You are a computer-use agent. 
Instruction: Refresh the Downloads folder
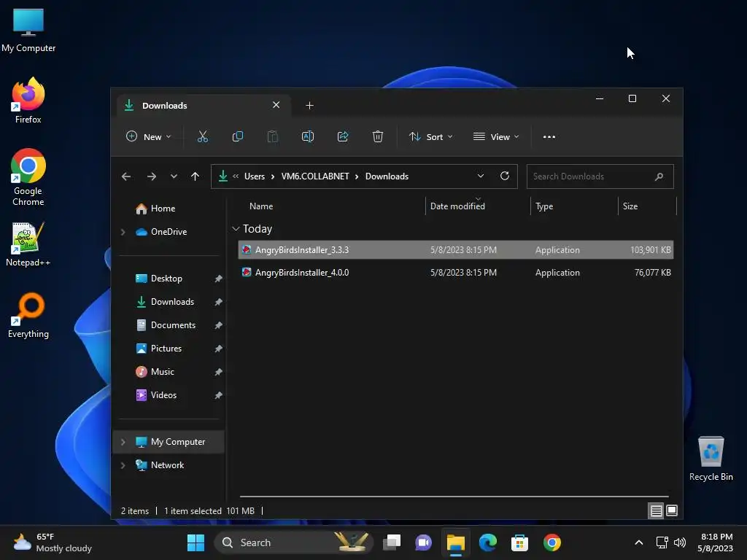pos(505,176)
